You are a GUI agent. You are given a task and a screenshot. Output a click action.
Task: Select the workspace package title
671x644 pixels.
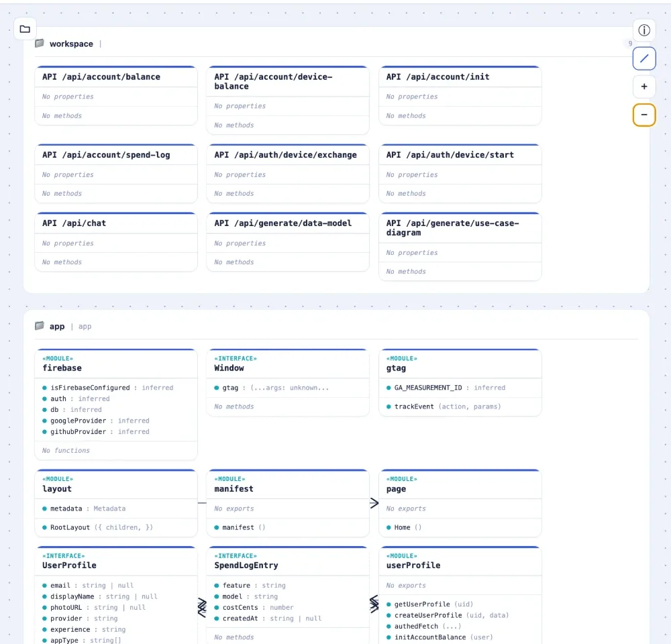[x=71, y=44]
